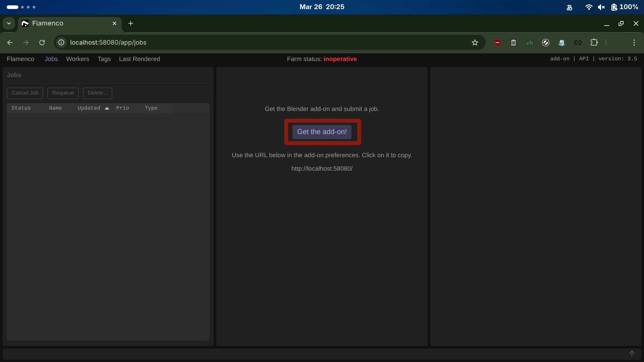This screenshot has width=644, height=362.
Task: Bookmark this page with the star
Action: pos(475,43)
